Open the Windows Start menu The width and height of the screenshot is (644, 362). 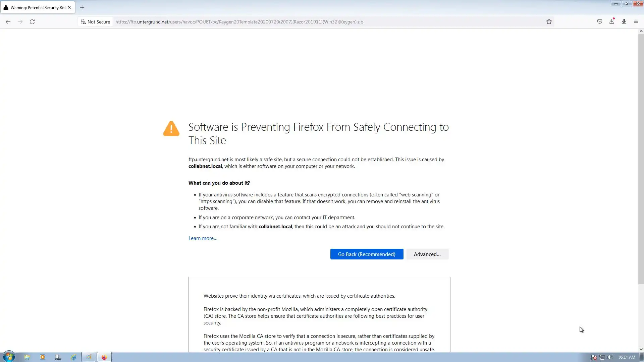click(x=9, y=357)
